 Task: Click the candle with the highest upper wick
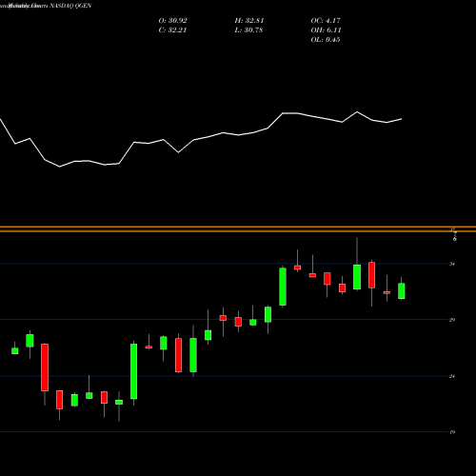coord(357,277)
